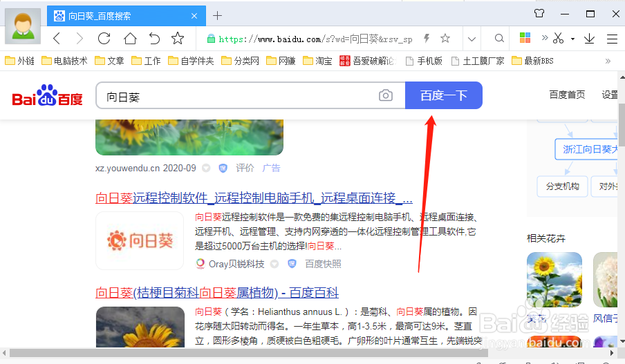Screen dimensions: 625x364
Task: Open the 淘宝 bookmark folder
Action: 317,61
